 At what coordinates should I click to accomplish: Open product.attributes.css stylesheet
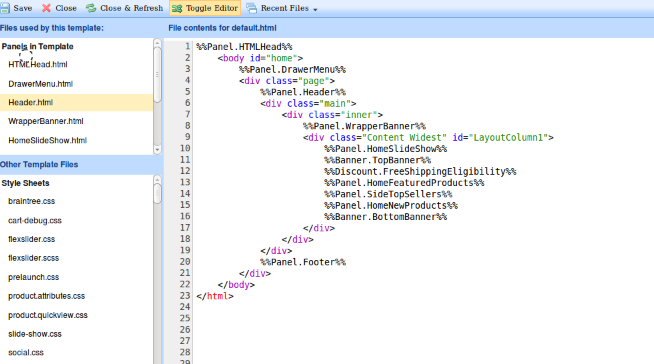click(x=47, y=296)
